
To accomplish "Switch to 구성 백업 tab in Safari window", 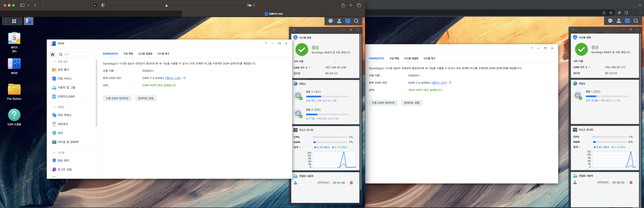I will tap(128, 54).
